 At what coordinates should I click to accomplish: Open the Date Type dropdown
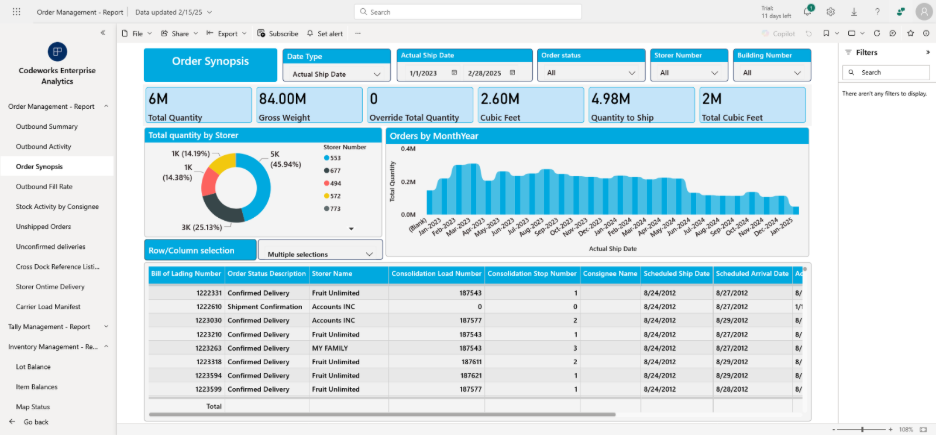tap(337, 74)
